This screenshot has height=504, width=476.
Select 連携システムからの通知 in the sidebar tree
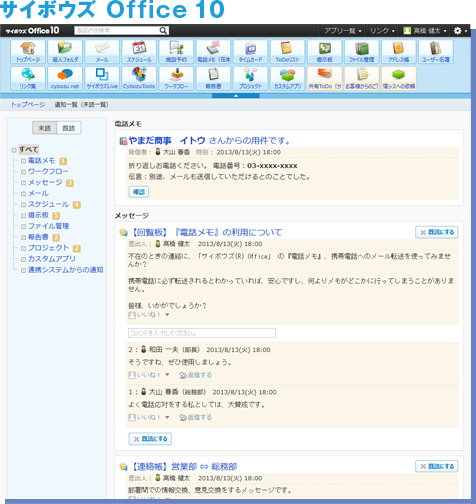(x=65, y=270)
